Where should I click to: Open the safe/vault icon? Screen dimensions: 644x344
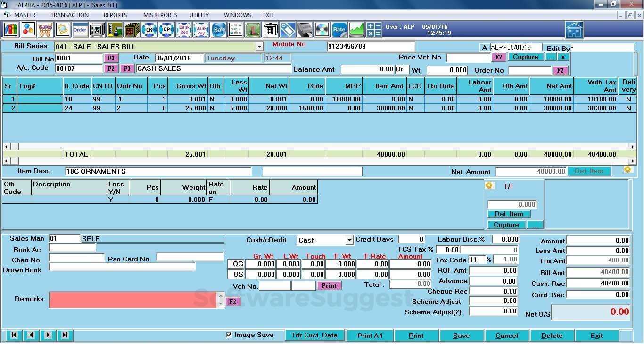97,29
